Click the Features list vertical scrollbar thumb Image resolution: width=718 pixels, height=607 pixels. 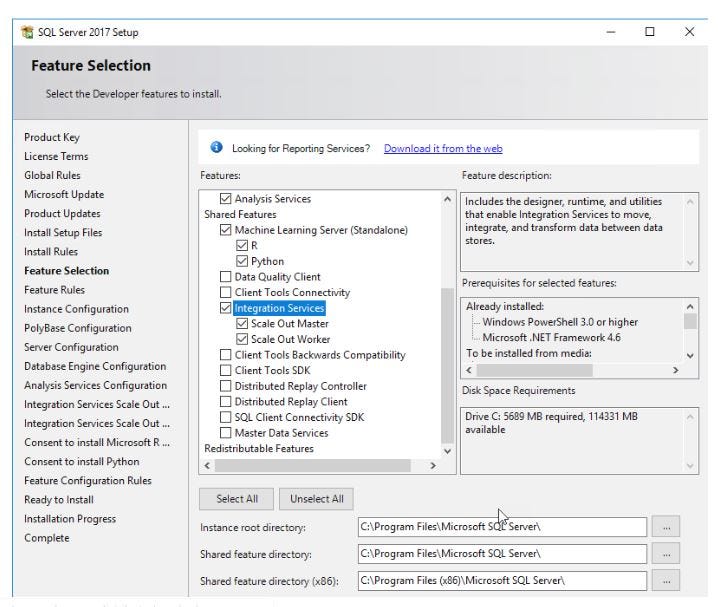click(447, 366)
